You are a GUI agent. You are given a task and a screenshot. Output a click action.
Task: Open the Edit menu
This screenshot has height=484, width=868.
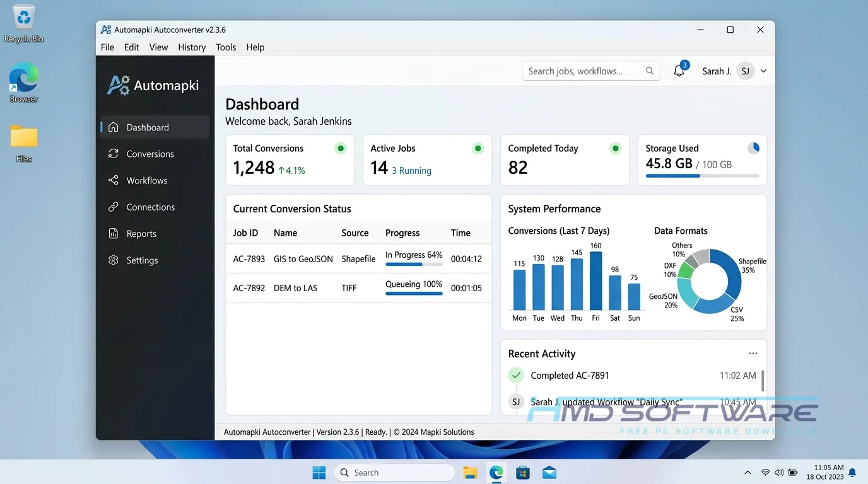click(132, 47)
